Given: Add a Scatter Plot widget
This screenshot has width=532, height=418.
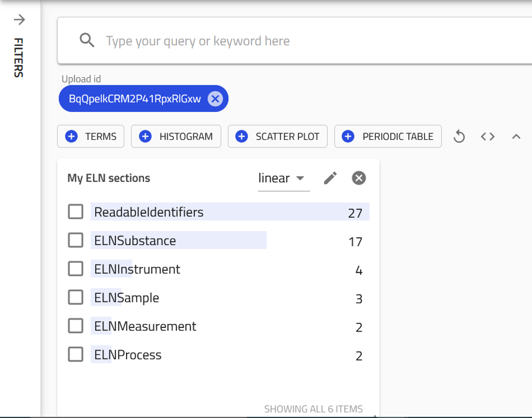Looking at the screenshot, I should [x=278, y=136].
